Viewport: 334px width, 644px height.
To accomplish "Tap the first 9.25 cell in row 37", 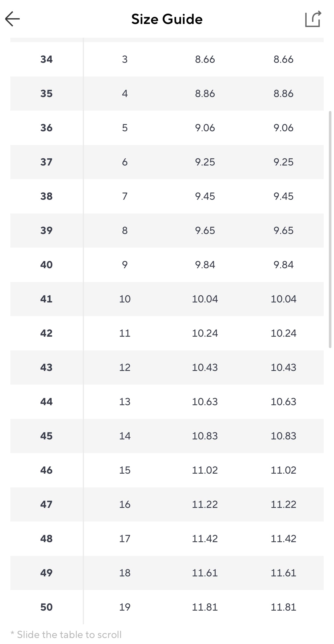I will point(205,162).
